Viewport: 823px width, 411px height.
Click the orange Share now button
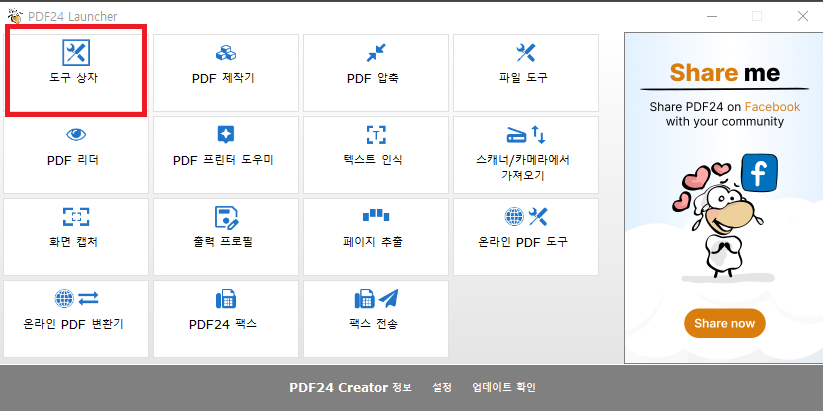(724, 323)
